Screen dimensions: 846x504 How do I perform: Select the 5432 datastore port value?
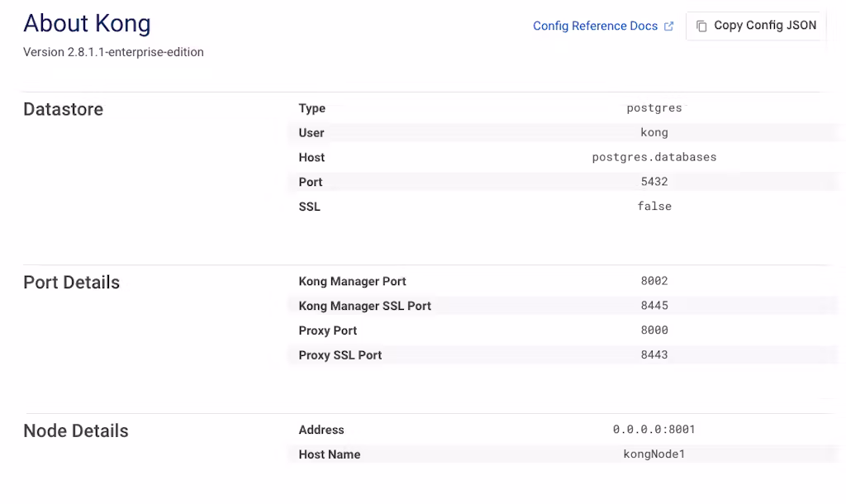654,182
